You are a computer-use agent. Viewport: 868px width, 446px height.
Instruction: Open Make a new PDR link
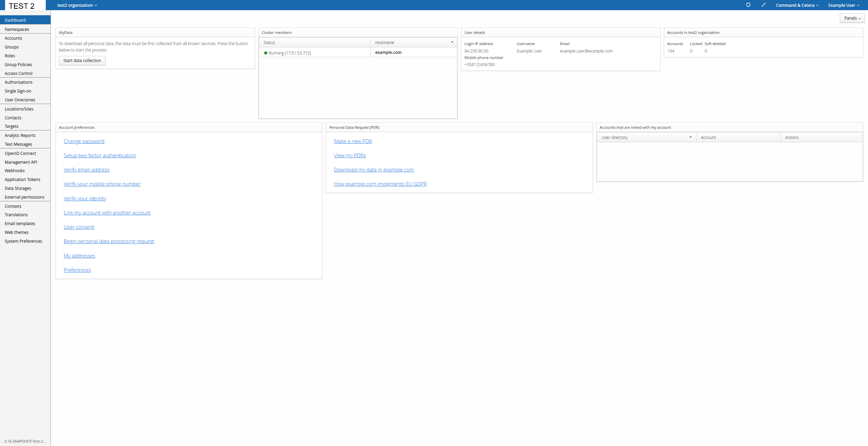(x=353, y=141)
